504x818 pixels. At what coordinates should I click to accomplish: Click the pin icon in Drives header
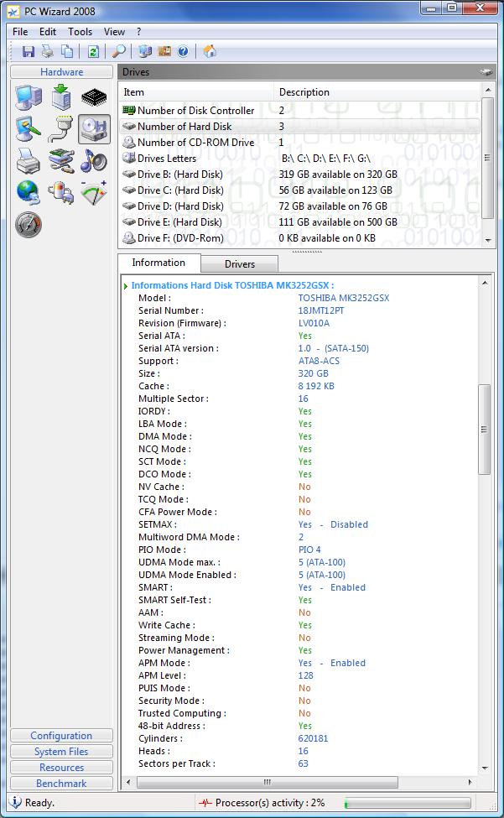486,72
